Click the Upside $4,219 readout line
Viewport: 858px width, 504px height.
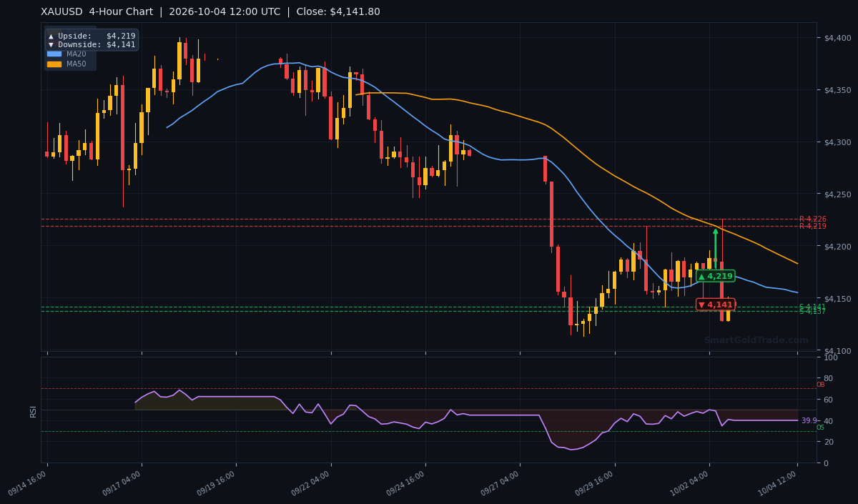pos(92,36)
